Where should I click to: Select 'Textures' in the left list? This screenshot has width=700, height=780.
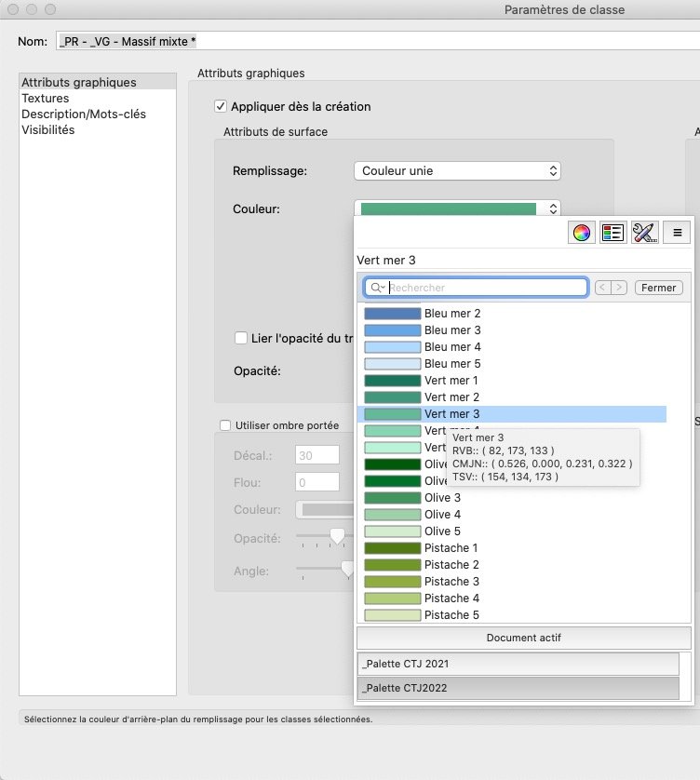click(46, 98)
